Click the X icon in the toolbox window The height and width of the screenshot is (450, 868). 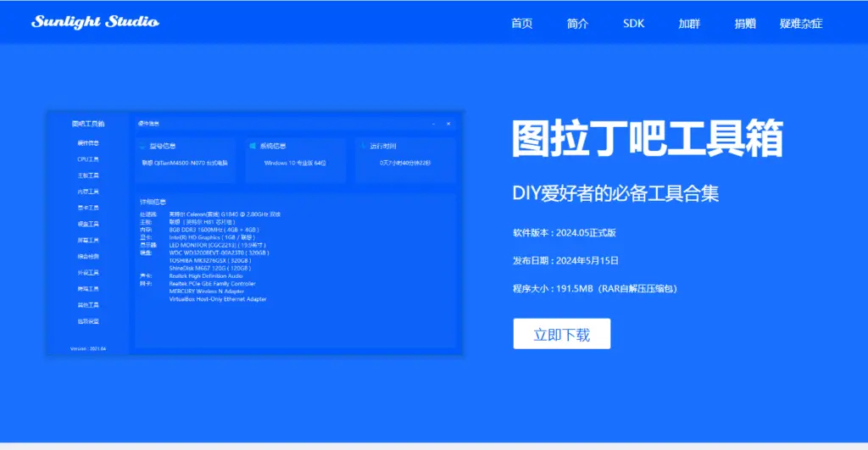pyautogui.click(x=448, y=124)
